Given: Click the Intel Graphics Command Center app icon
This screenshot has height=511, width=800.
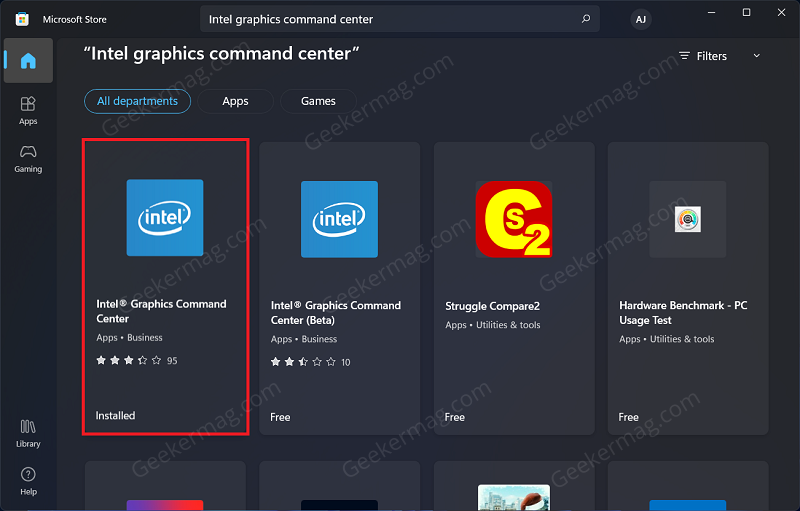Looking at the screenshot, I should (165, 217).
